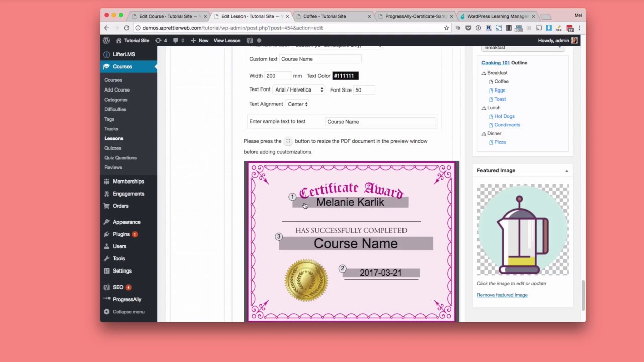
Task: Open the updates indicator showing 4
Action: click(161, 40)
